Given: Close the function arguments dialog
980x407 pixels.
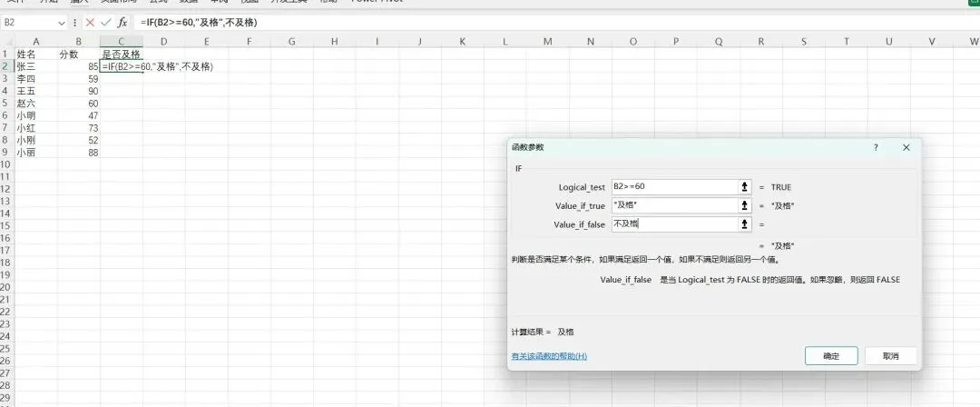Looking at the screenshot, I should [906, 148].
